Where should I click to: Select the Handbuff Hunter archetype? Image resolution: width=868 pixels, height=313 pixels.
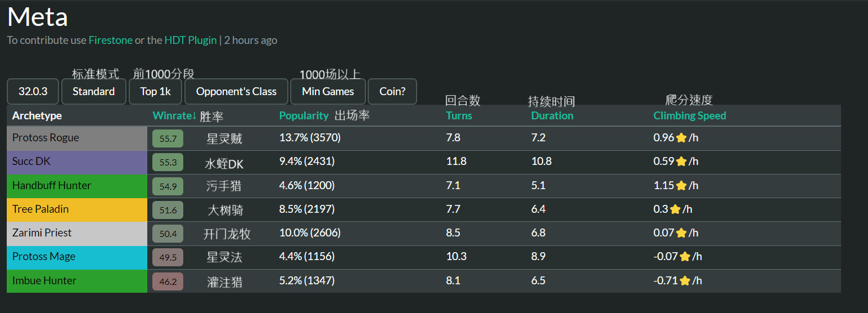point(52,186)
